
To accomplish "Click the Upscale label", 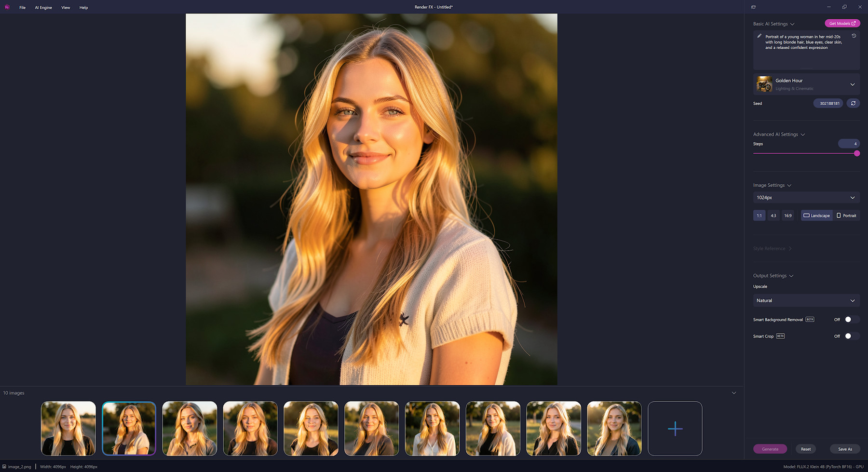I will 760,286.
